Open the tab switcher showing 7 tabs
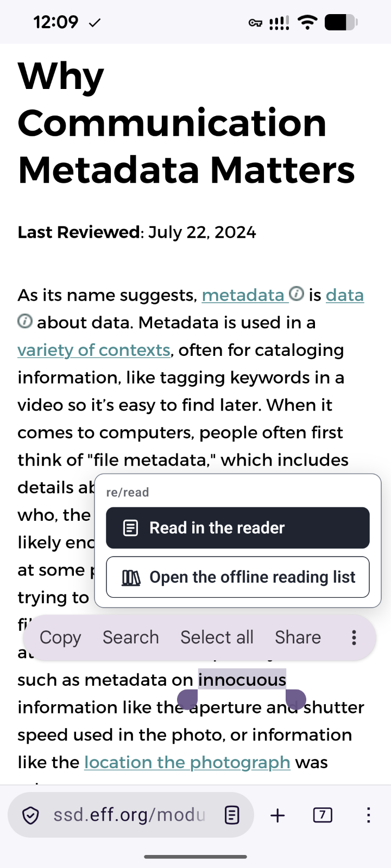 pos(323,815)
